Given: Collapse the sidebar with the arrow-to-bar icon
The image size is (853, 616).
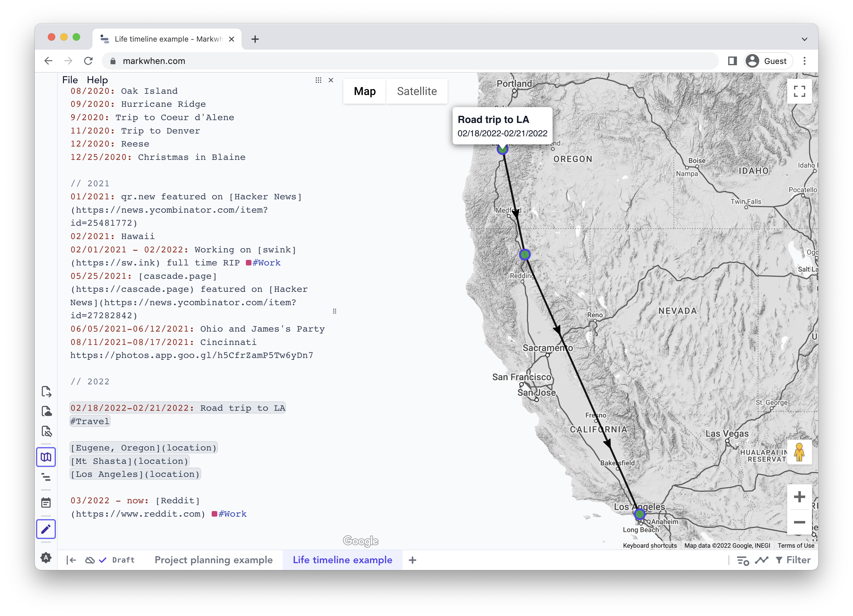Looking at the screenshot, I should [x=71, y=560].
